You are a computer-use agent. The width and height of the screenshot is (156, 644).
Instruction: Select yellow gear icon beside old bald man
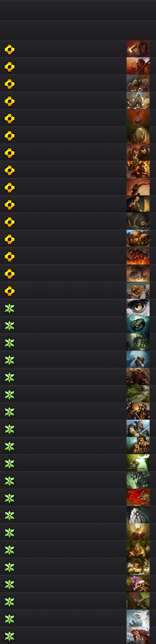point(9,205)
